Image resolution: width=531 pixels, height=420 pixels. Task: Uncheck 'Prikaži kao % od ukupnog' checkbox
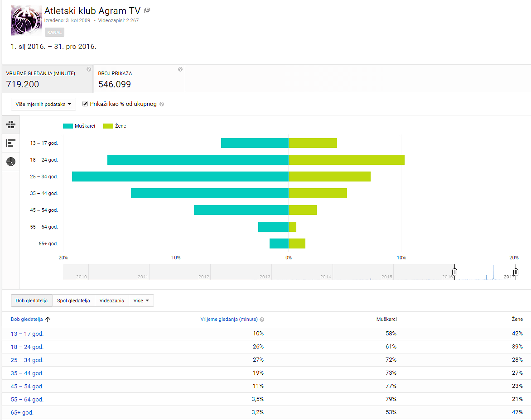click(85, 104)
